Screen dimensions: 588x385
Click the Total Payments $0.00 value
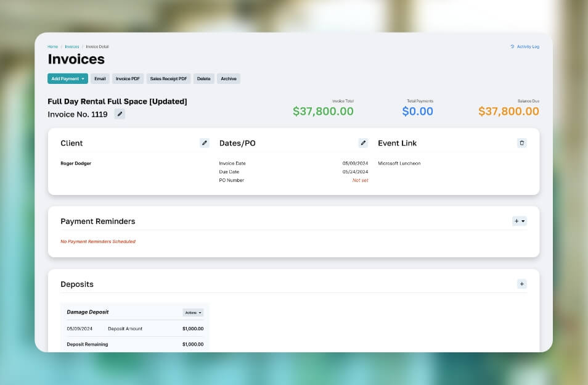pos(417,111)
